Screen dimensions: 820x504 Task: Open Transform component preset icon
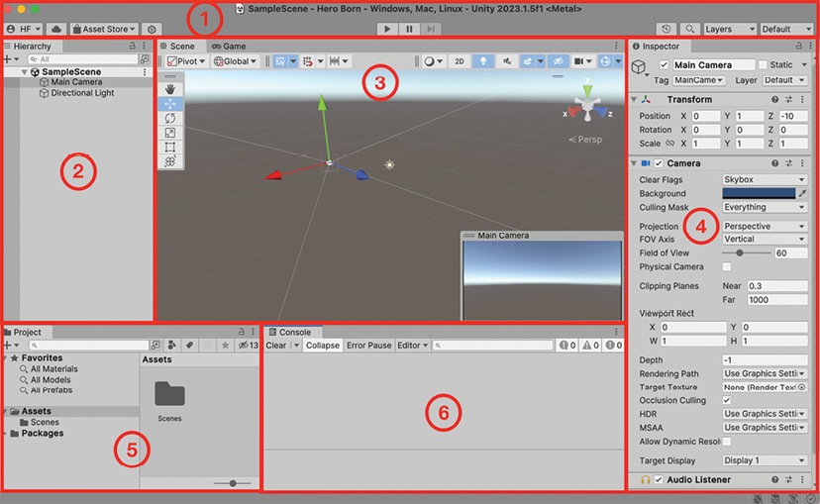pos(788,99)
